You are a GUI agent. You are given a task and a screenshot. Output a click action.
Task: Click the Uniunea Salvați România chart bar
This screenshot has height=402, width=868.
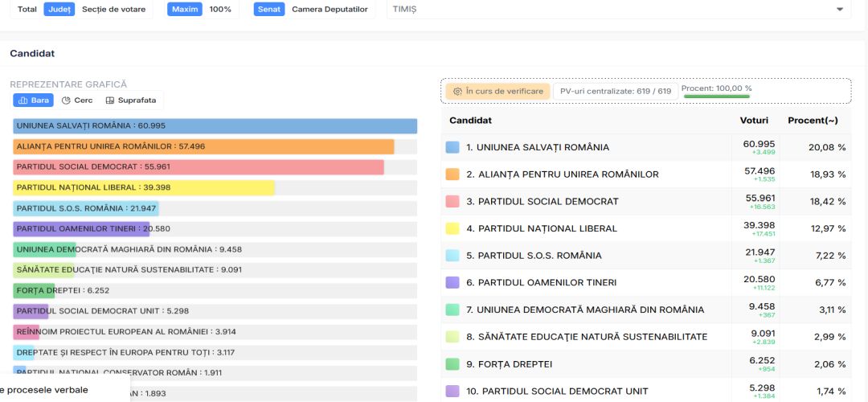pos(215,125)
